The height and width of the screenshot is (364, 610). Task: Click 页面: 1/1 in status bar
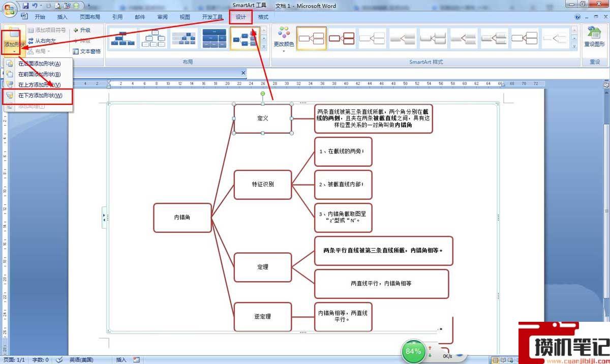14,360
